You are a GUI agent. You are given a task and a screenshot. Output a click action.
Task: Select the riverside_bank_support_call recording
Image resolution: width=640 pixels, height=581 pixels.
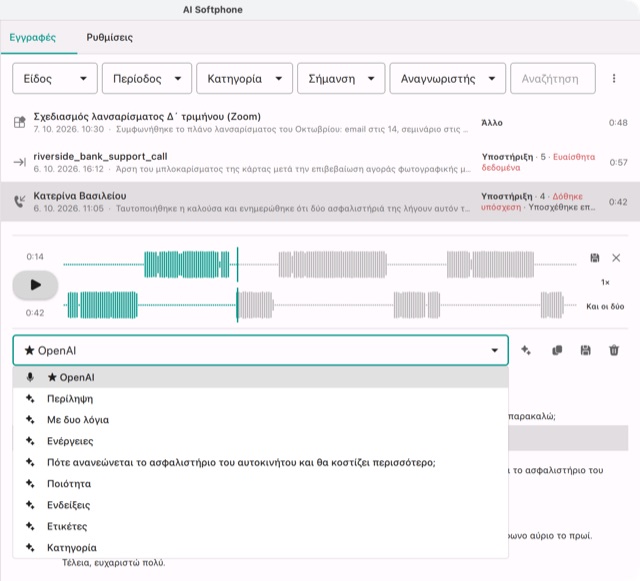(320, 162)
